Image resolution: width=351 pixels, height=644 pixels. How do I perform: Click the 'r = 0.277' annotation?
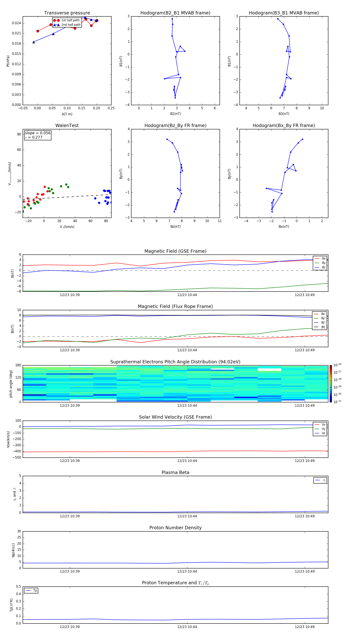34,137
